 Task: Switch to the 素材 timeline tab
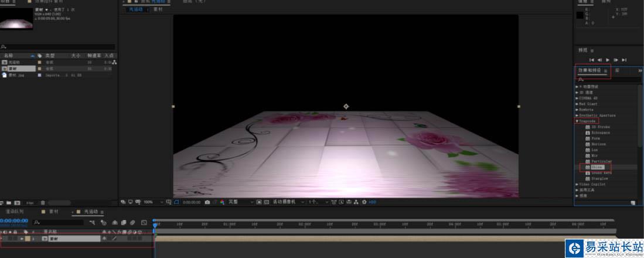click(53, 212)
